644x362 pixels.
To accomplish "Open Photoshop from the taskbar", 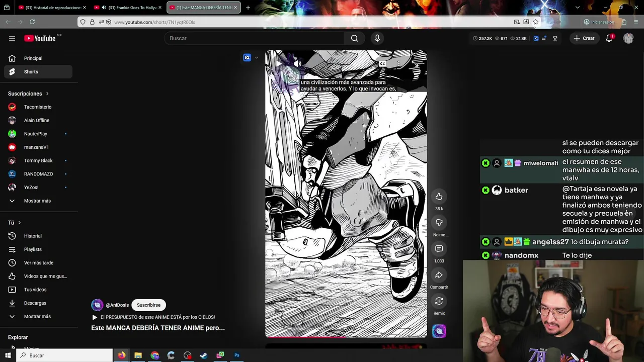I will coord(236,355).
